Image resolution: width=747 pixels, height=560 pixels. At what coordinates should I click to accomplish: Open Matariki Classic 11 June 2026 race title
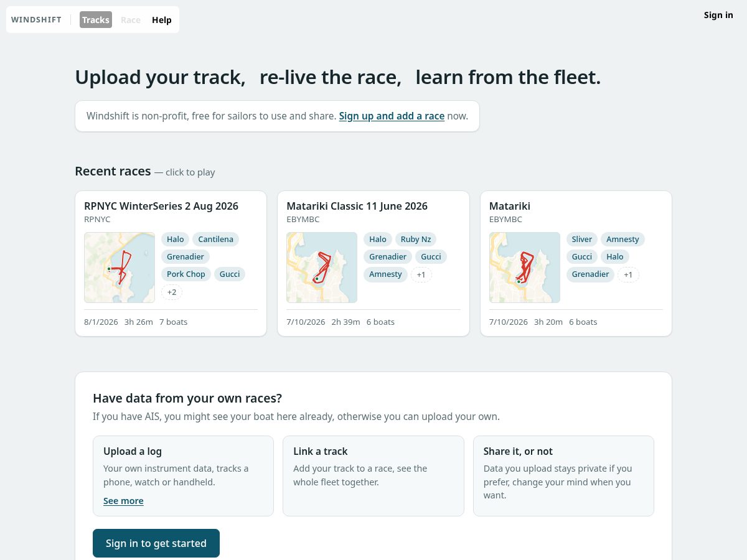click(x=357, y=206)
